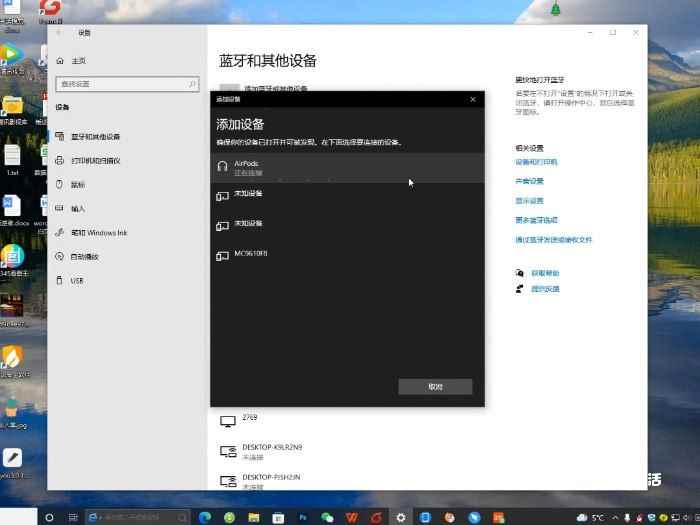The width and height of the screenshot is (700, 525).
Task: Select 蓝牙和其他设备 in the sidebar
Action: 127,137
